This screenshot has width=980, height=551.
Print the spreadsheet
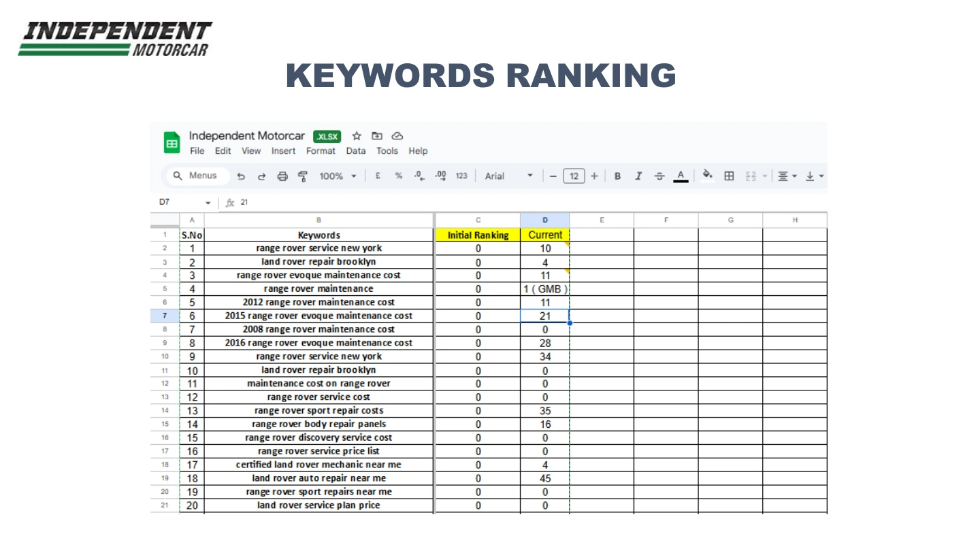[282, 176]
